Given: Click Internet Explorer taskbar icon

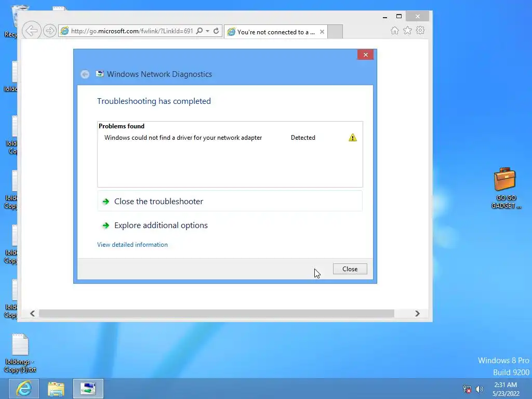Looking at the screenshot, I should point(24,389).
